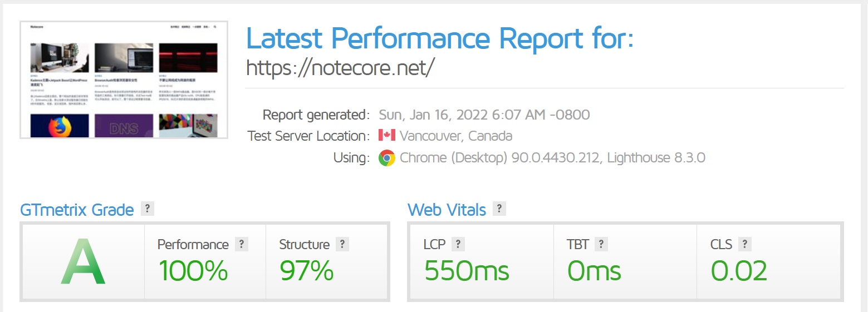The image size is (868, 312).
Task: Select the 100% Performance score
Action: coord(193,271)
